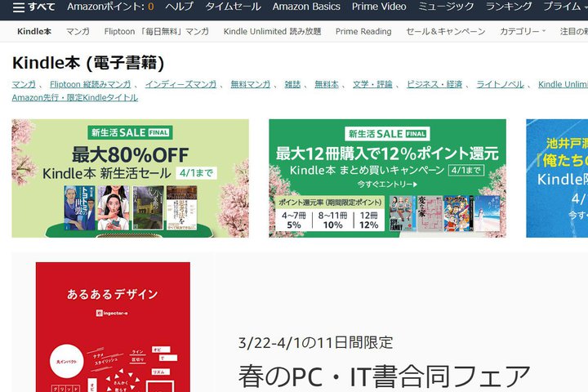Click the トヨトミの世襲 book cover
588x392 pixels.
tap(79, 207)
